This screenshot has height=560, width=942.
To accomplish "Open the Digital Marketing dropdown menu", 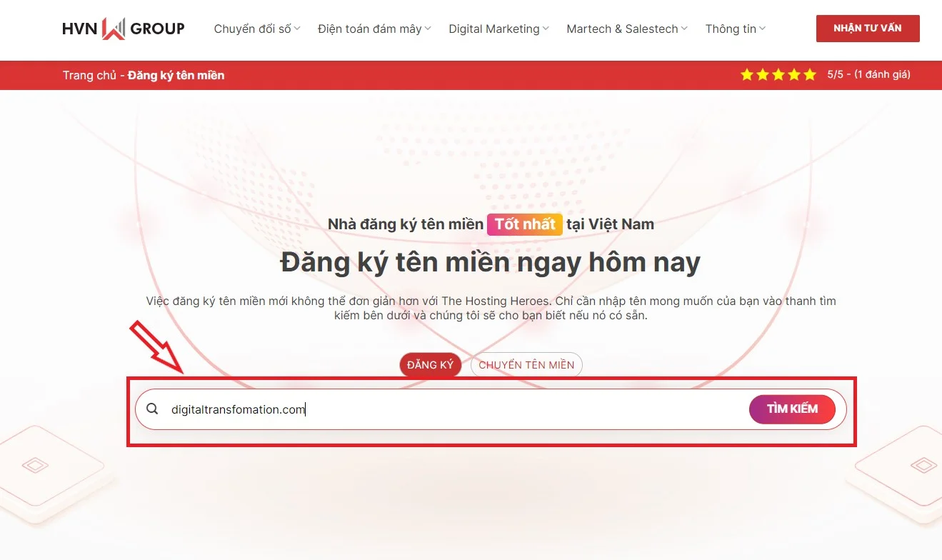I will (x=498, y=29).
